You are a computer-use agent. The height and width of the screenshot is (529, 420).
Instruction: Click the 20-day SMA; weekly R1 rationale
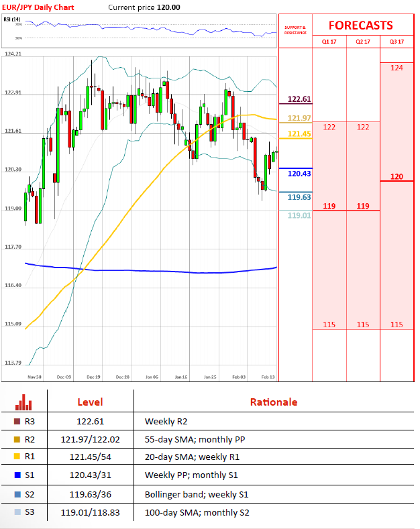(x=192, y=457)
